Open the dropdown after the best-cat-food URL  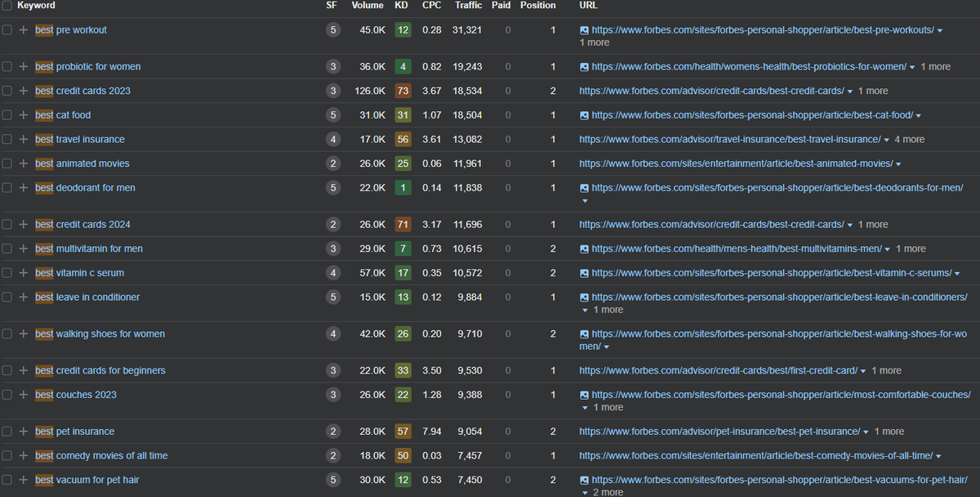coord(919,116)
